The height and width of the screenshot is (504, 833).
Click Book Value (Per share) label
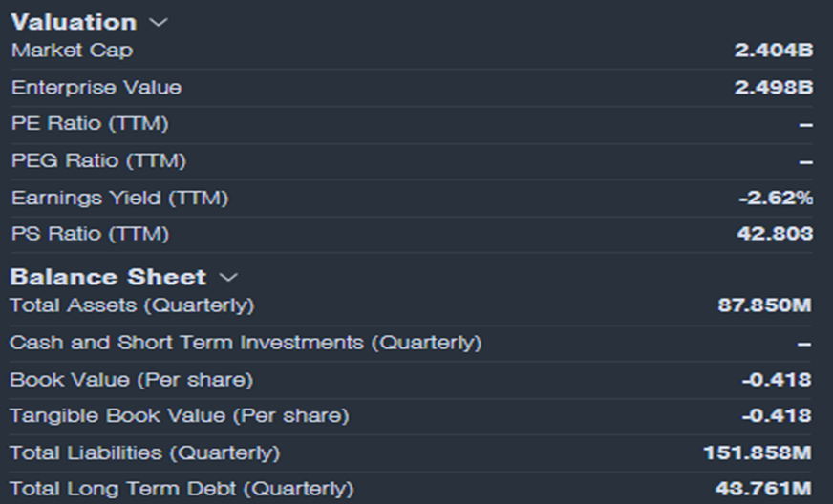(131, 380)
